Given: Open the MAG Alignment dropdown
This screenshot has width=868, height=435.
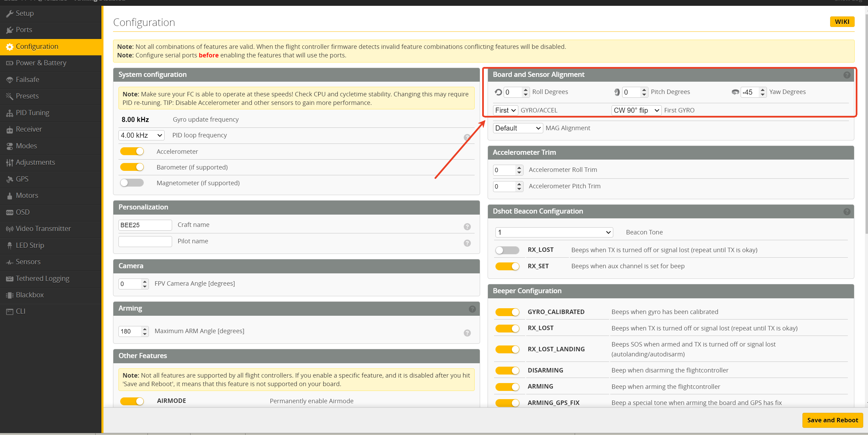Looking at the screenshot, I should coord(518,128).
